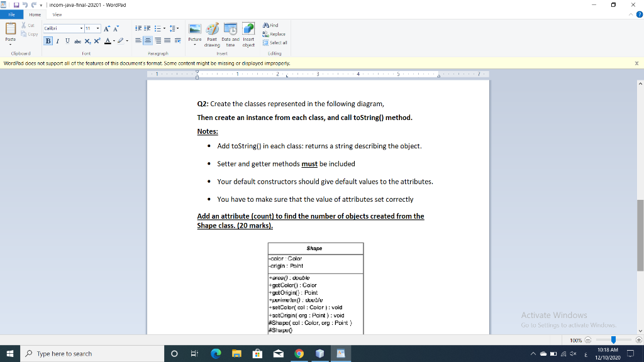644x362 pixels.
Task: Open Google Chrome from taskbar
Action: click(x=299, y=353)
